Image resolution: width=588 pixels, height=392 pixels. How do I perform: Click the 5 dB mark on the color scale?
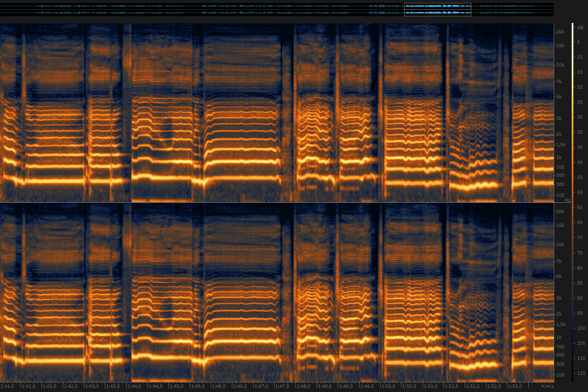(x=578, y=42)
